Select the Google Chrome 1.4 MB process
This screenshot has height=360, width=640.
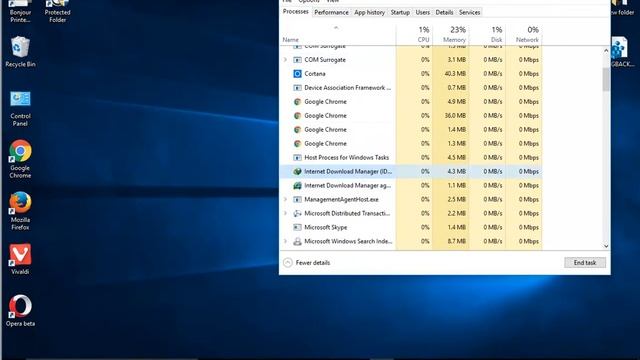point(411,130)
